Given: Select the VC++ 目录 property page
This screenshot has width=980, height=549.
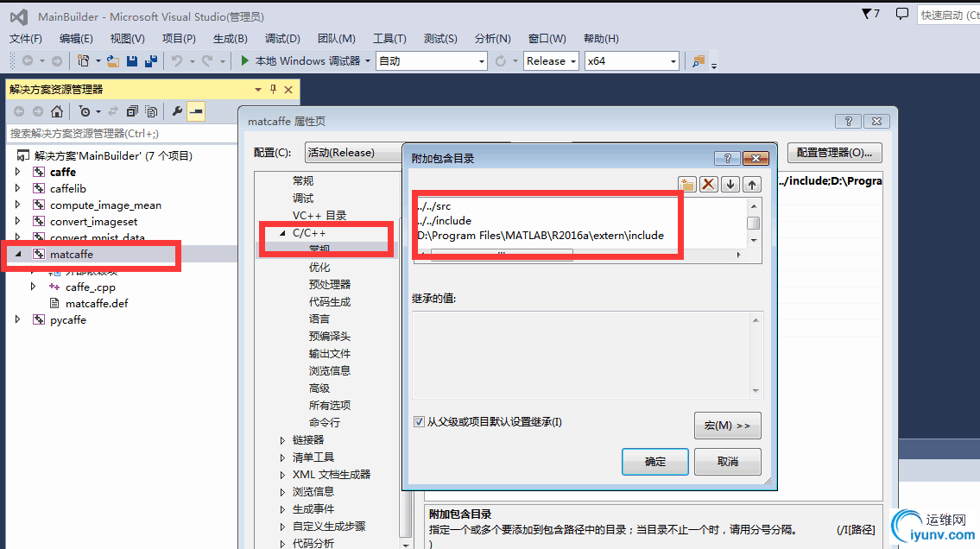Looking at the screenshot, I should (319, 216).
